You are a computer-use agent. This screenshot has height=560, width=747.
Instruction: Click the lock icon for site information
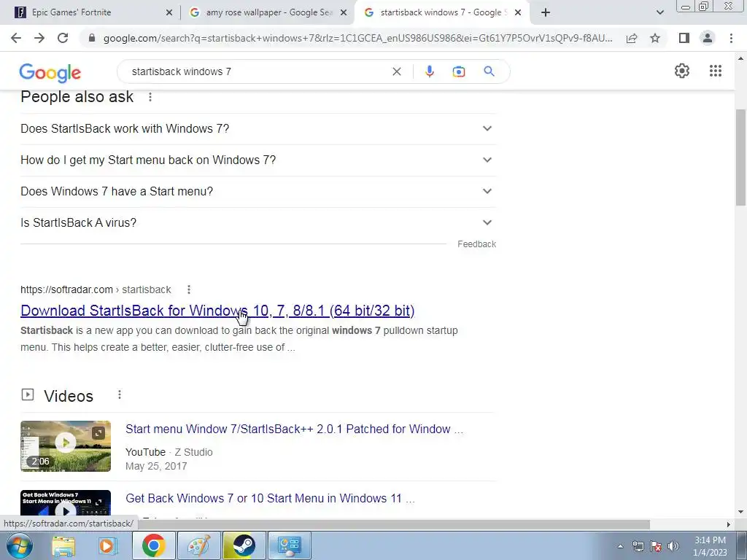coord(92,38)
